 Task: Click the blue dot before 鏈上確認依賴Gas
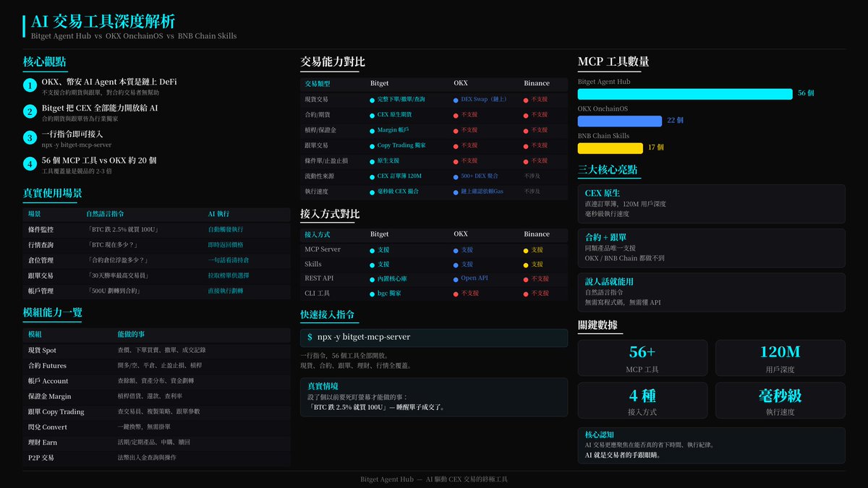(456, 192)
